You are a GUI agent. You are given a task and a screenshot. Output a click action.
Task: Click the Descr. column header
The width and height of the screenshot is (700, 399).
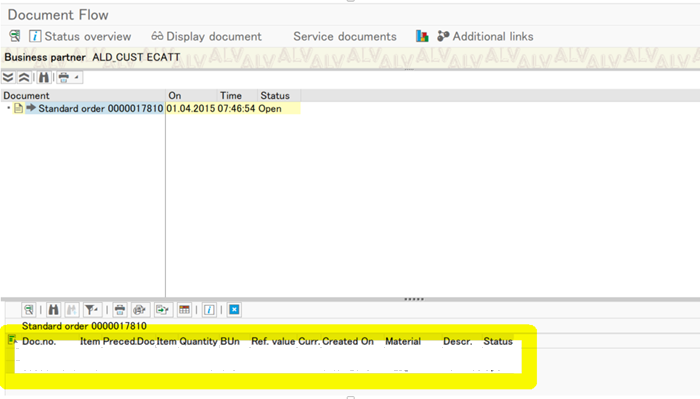pos(458,341)
